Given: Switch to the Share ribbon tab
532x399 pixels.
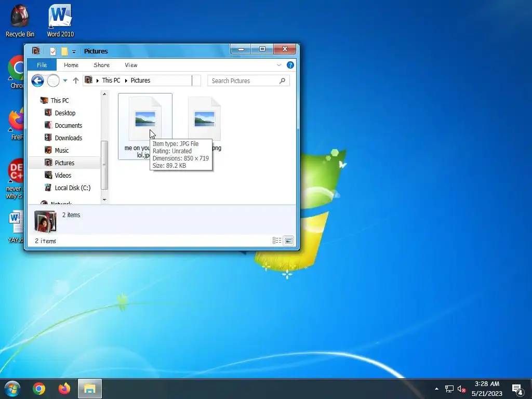Looking at the screenshot, I should [x=101, y=65].
